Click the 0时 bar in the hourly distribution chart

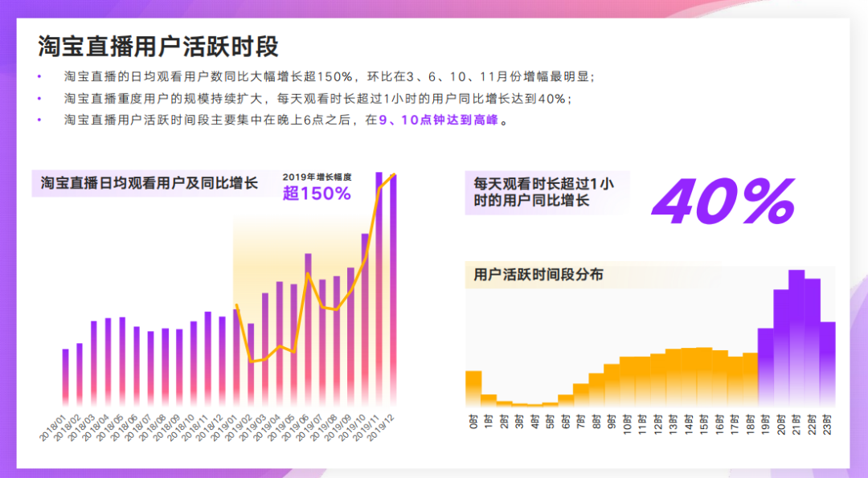tap(473, 388)
